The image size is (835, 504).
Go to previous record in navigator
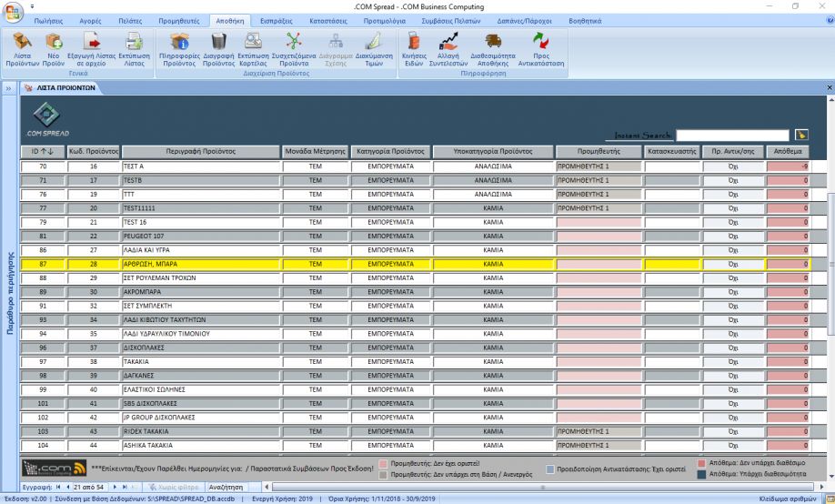(67, 487)
